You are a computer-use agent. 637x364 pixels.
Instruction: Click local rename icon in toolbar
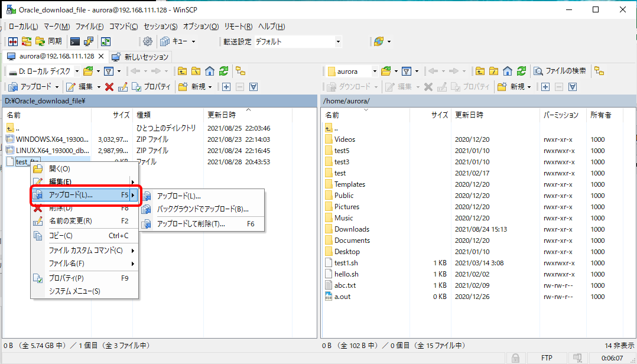coord(123,86)
